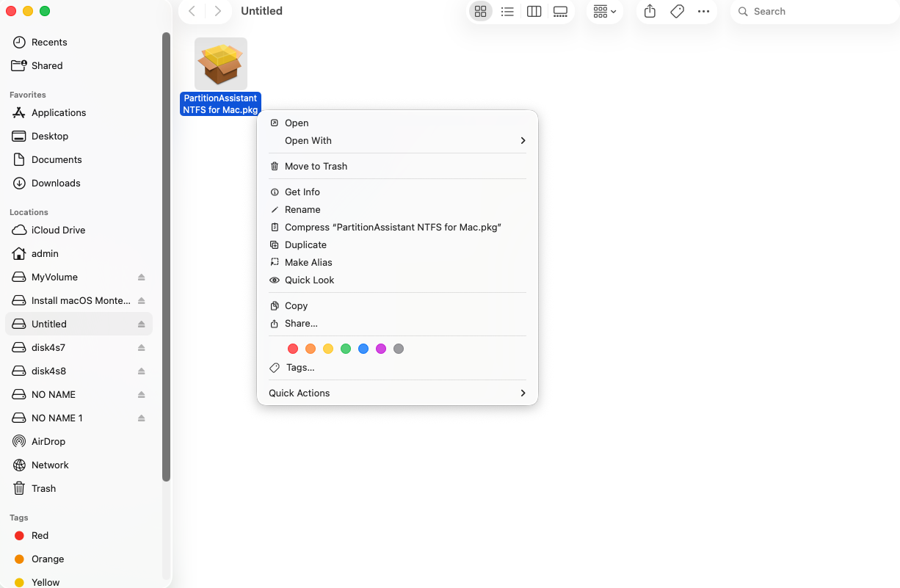
Task: Switch to list view
Action: (x=507, y=12)
